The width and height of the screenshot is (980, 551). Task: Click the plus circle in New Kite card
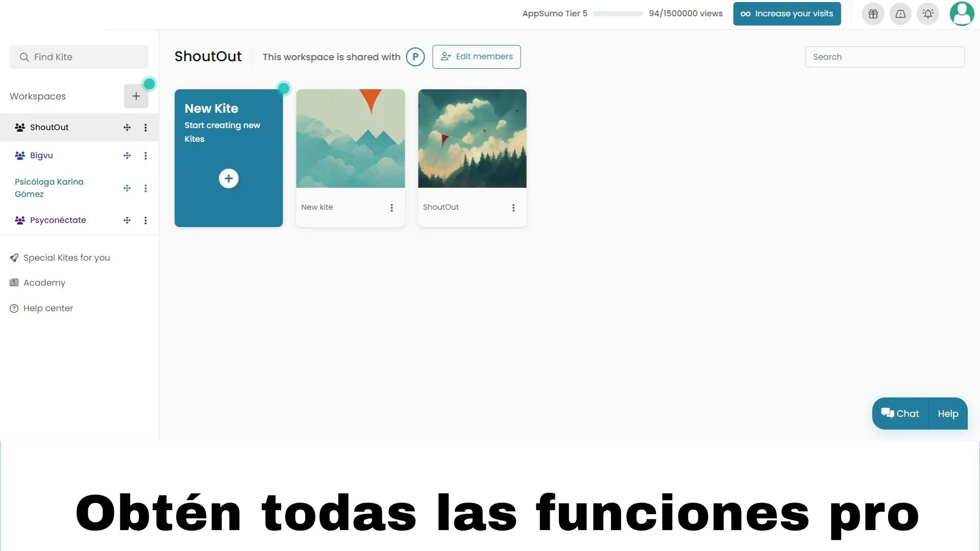click(x=229, y=179)
